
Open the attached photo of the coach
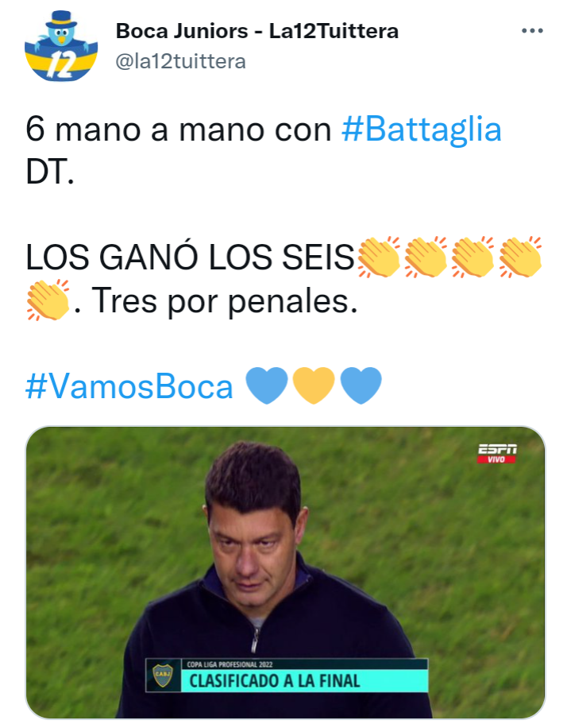coord(285,572)
